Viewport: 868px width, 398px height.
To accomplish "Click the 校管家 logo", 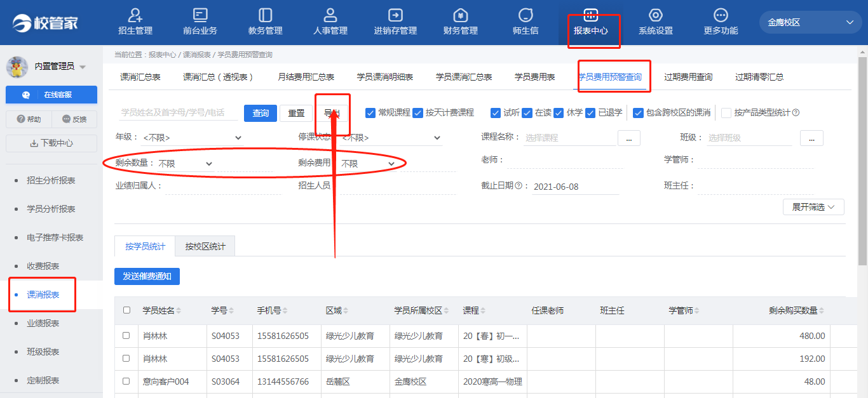I will pyautogui.click(x=46, y=23).
